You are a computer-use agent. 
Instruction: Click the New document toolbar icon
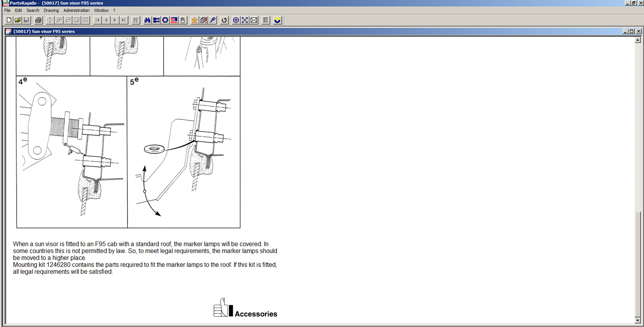pyautogui.click(x=9, y=20)
